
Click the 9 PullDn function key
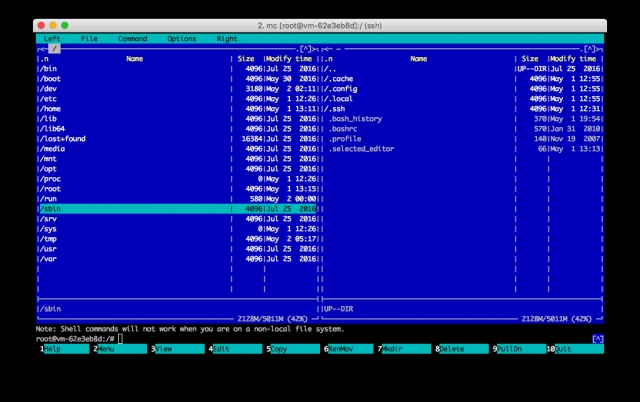click(x=519, y=349)
